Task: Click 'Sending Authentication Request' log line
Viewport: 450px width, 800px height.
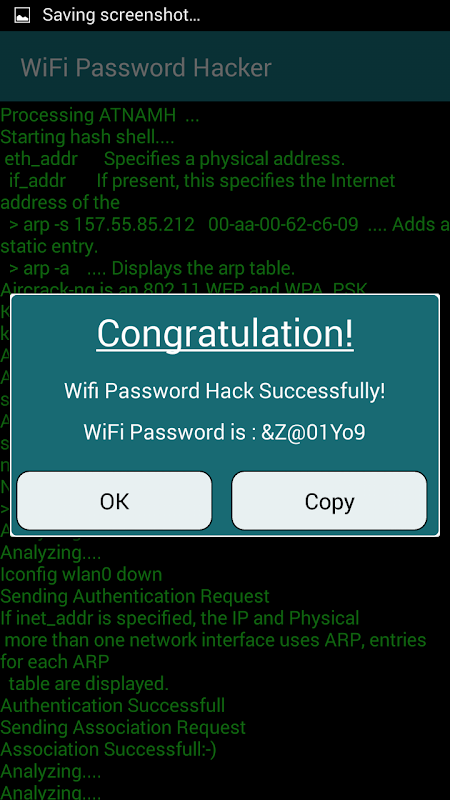Action: pos(135,596)
